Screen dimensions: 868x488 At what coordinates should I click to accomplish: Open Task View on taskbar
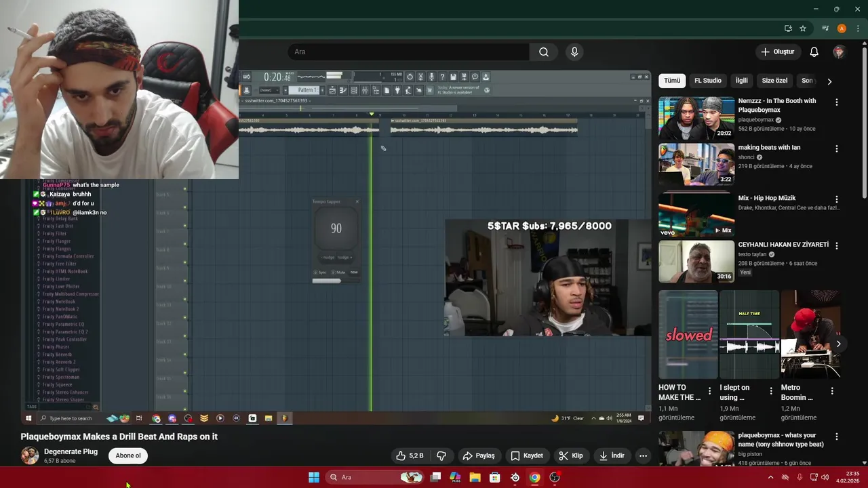coord(435,477)
